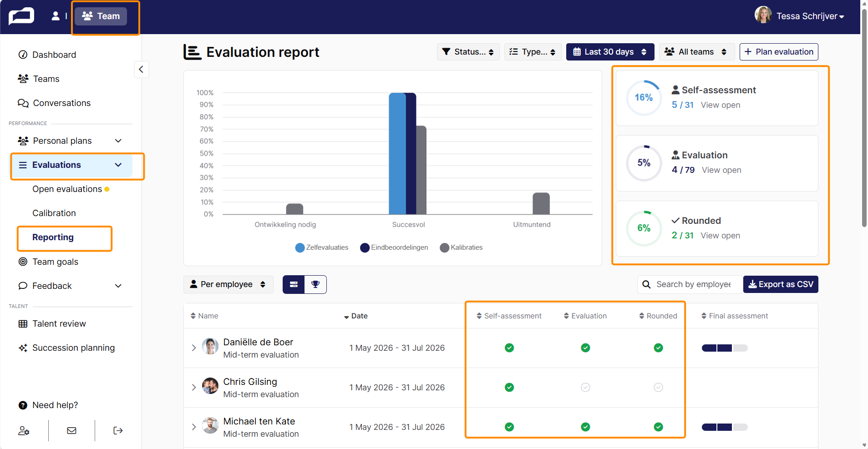Switch to the personal view icon
The width and height of the screenshot is (868, 449).
tap(56, 16)
